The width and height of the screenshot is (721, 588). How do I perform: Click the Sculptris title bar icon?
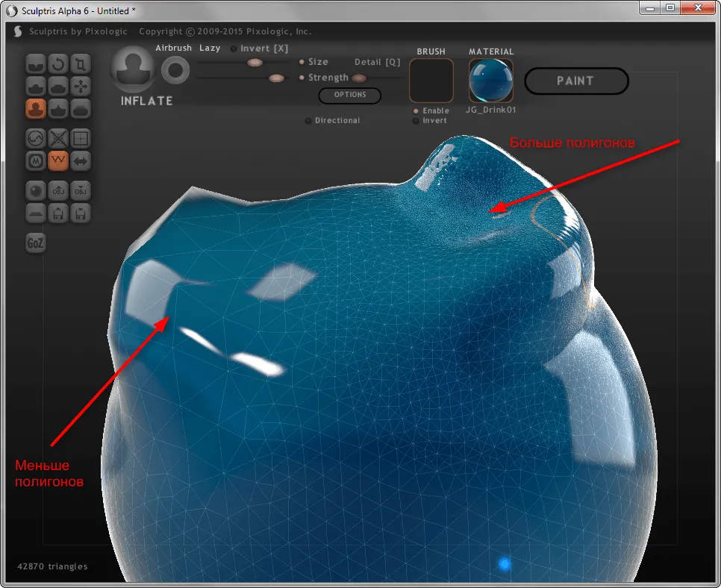(12, 10)
